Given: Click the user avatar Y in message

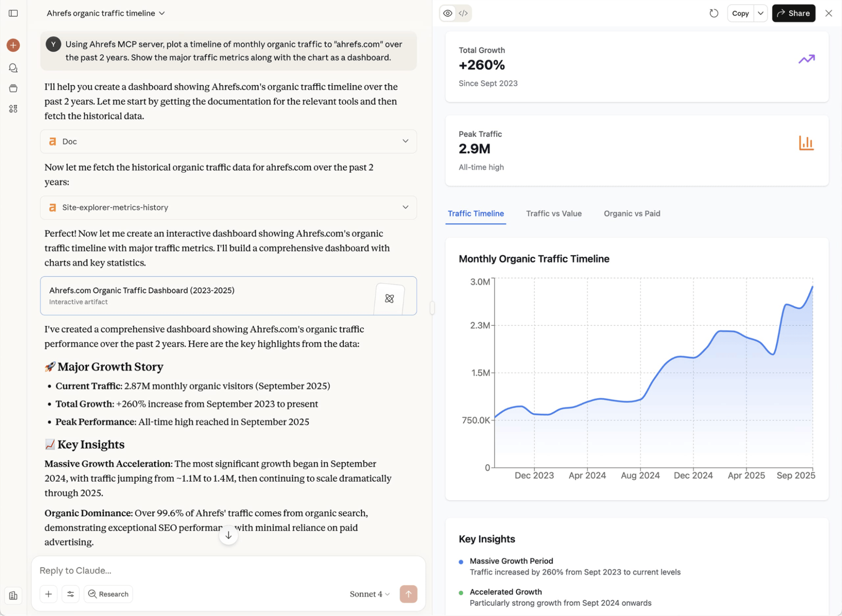Looking at the screenshot, I should [x=53, y=44].
